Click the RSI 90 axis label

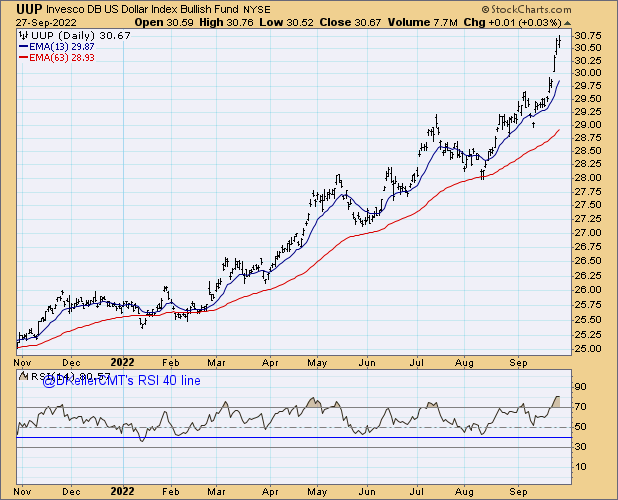click(581, 387)
